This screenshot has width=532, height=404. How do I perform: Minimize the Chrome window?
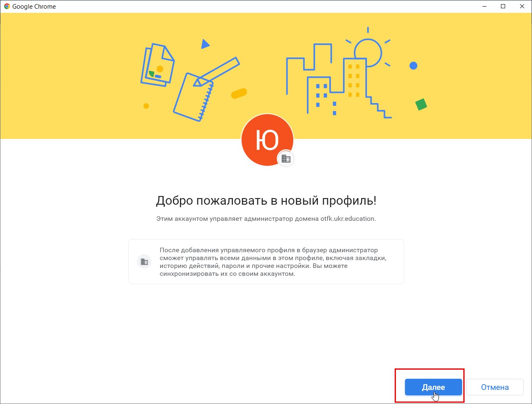(x=484, y=6)
